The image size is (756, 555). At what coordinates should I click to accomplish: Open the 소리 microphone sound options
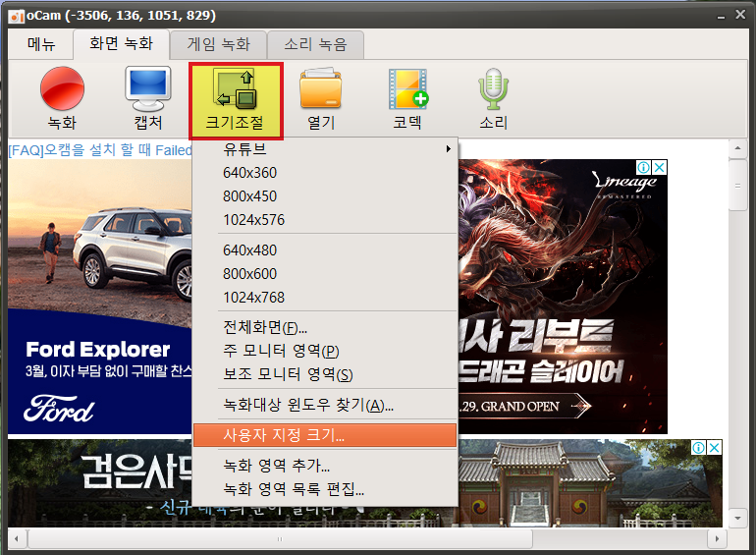(x=493, y=98)
